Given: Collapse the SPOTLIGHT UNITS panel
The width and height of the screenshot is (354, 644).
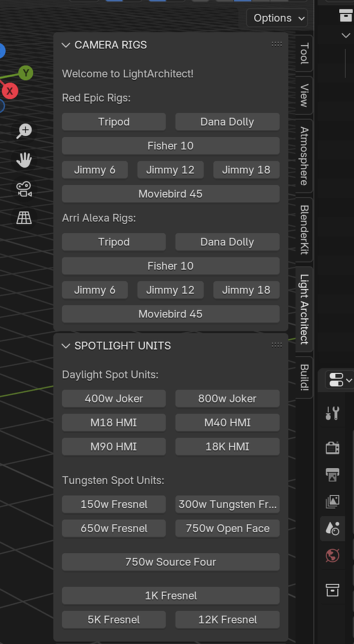Looking at the screenshot, I should click(x=66, y=346).
